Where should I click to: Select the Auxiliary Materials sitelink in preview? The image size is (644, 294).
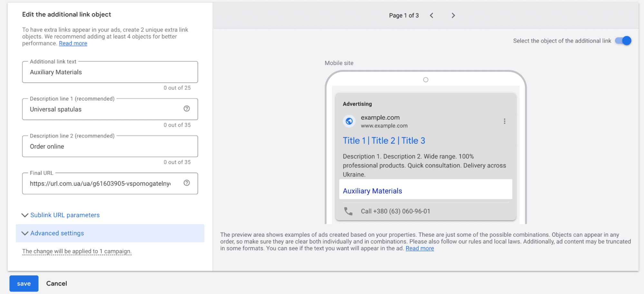coord(372,191)
